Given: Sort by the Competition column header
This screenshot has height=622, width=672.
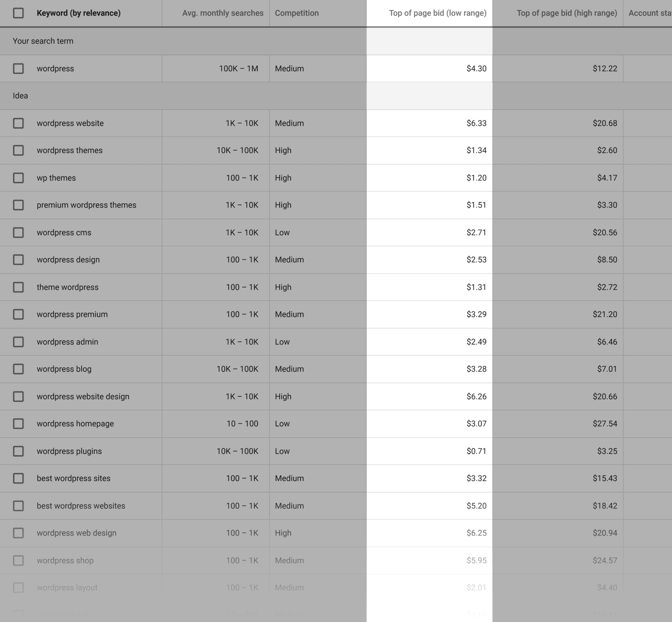Looking at the screenshot, I should (297, 13).
